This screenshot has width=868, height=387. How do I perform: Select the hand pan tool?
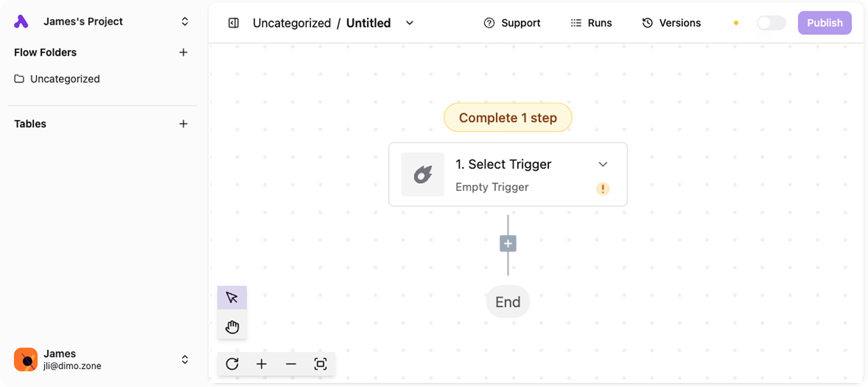point(232,327)
